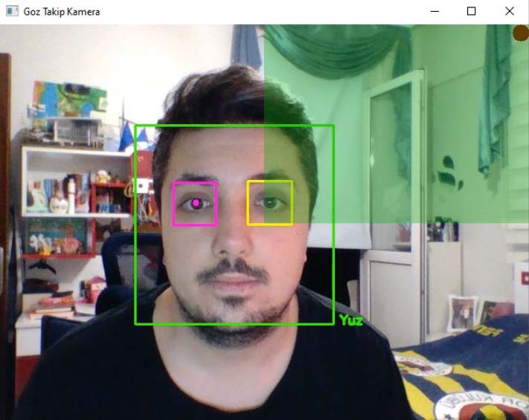Screen dimensions: 529x420
Task: Click the green Yuz label text
Action: pyautogui.click(x=351, y=320)
